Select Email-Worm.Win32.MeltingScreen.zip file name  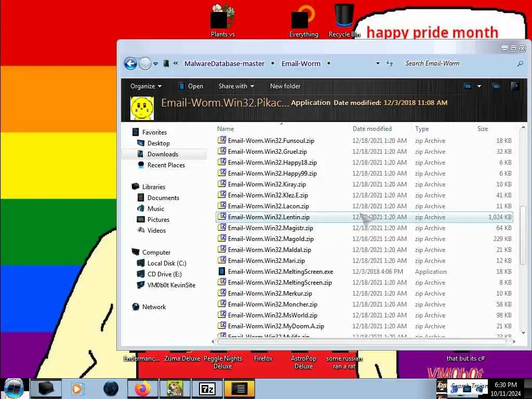pyautogui.click(x=280, y=283)
